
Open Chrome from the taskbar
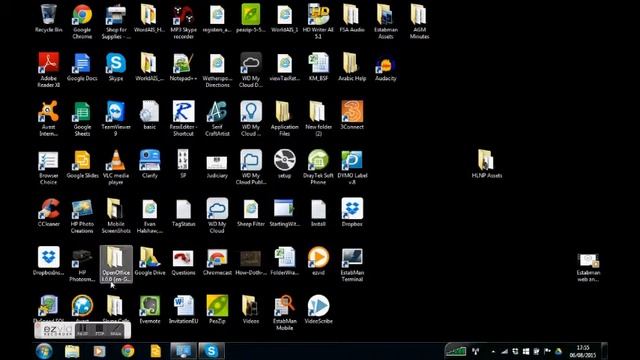pos(128,351)
